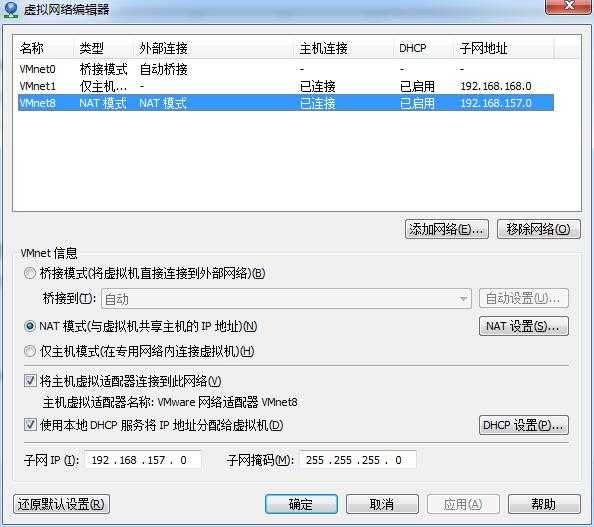Cancel with the 取消 button
Image resolution: width=594 pixels, height=527 pixels.
click(x=382, y=504)
